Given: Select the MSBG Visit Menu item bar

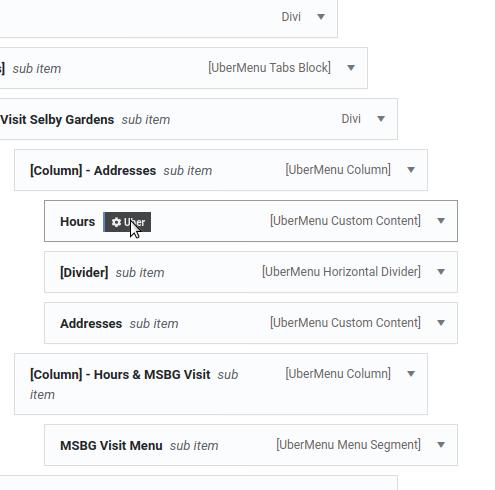Looking at the screenshot, I should 251,445.
